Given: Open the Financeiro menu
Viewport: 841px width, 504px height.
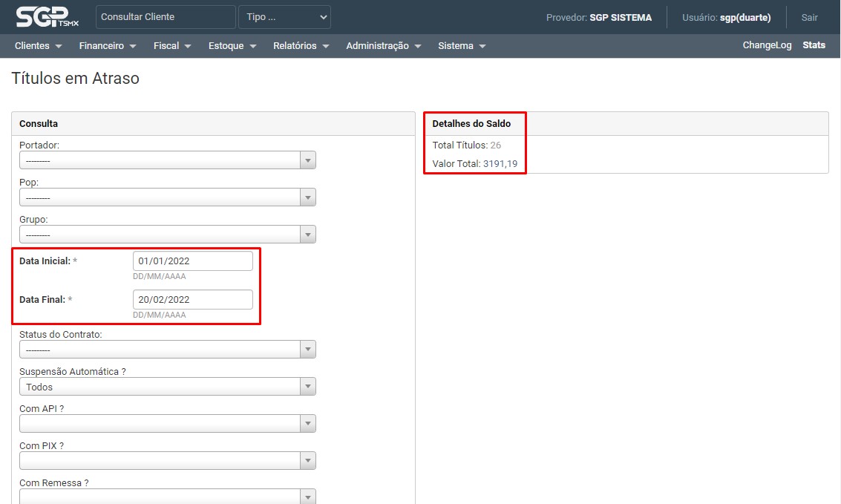Looking at the screenshot, I should point(108,46).
